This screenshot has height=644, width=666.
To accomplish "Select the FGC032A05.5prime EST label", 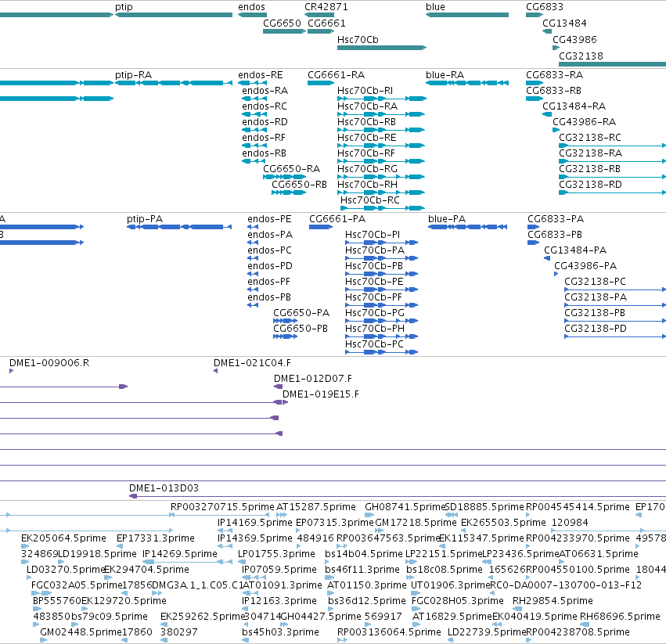I will point(77,585).
